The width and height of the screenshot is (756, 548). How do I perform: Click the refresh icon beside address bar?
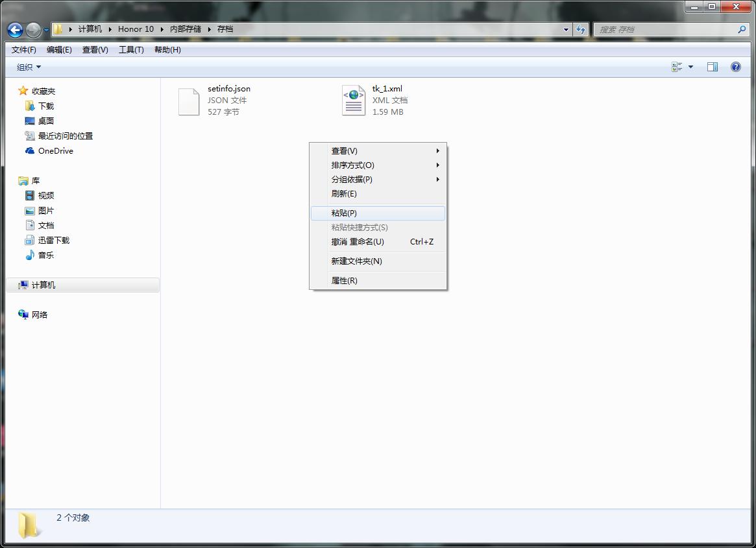(581, 29)
